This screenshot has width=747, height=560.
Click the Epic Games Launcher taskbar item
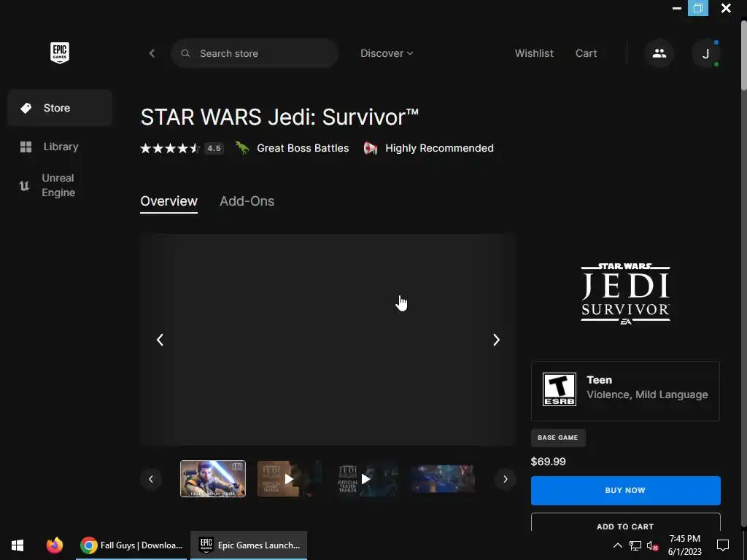tap(249, 545)
